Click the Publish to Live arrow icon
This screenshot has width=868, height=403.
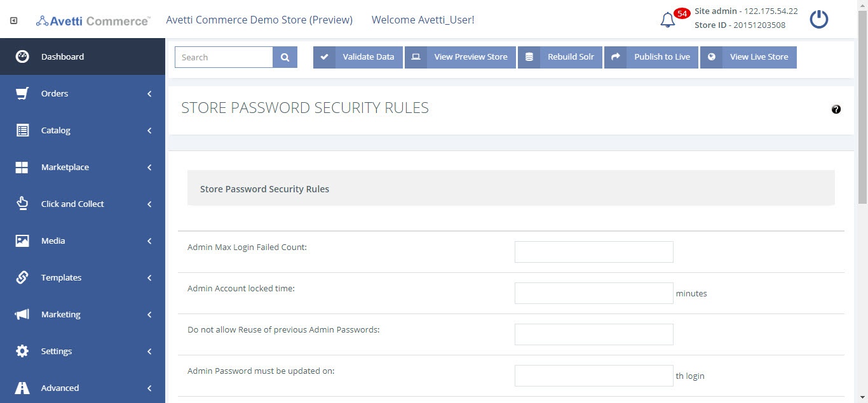616,57
